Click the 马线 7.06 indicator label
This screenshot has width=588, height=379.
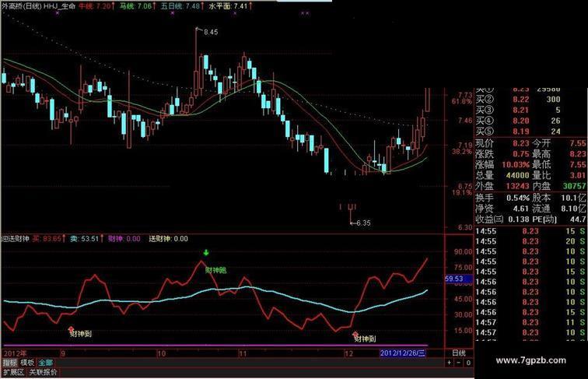pos(137,6)
